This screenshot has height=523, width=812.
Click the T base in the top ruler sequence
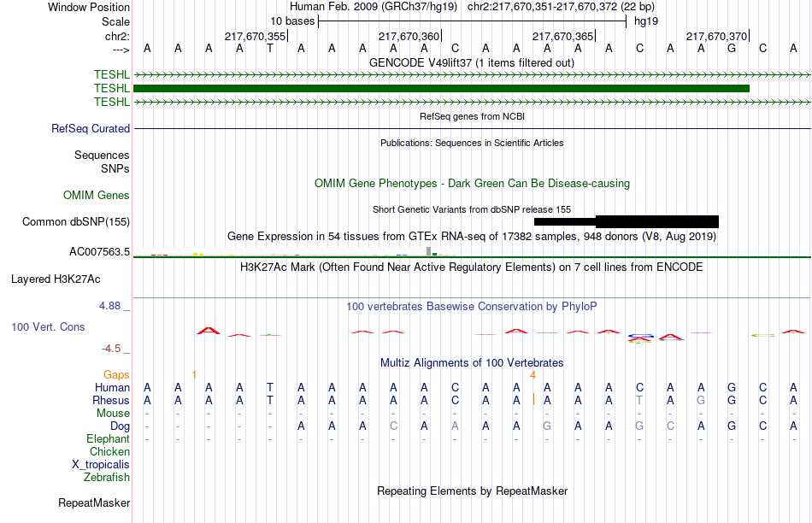click(270, 49)
